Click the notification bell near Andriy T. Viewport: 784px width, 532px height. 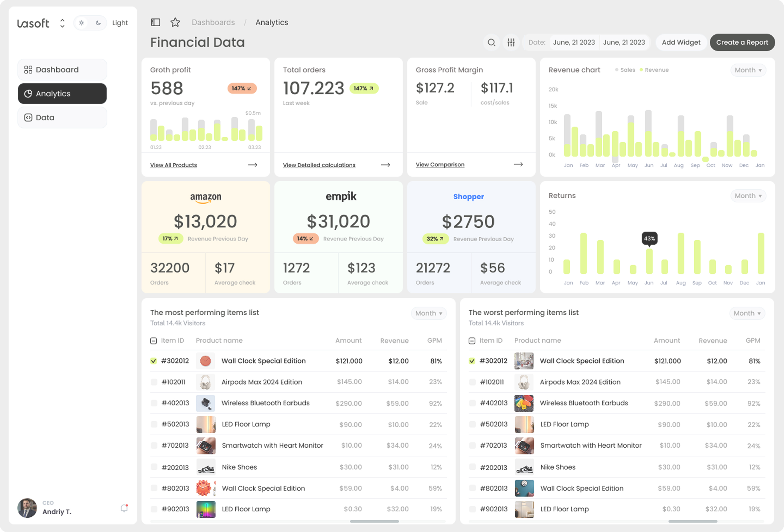pos(124,508)
